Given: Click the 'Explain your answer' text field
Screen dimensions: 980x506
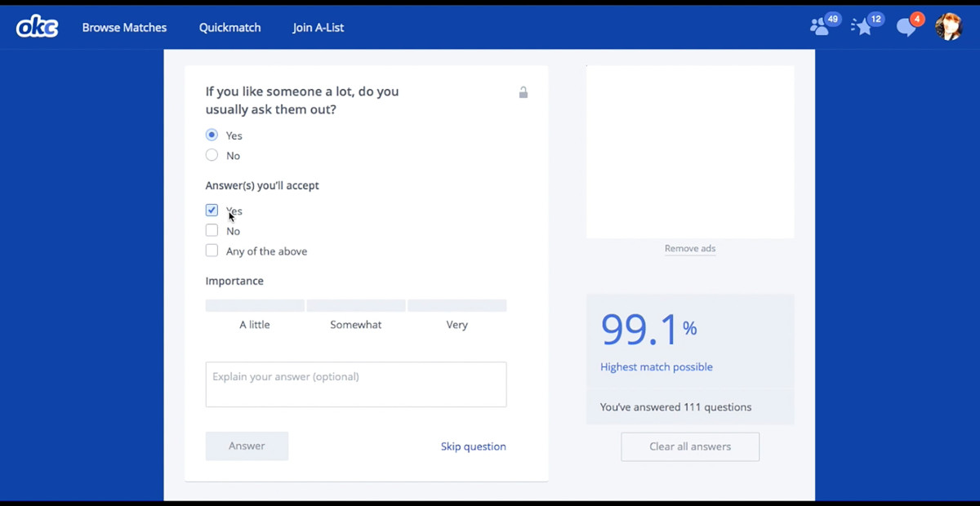Looking at the screenshot, I should tap(356, 384).
